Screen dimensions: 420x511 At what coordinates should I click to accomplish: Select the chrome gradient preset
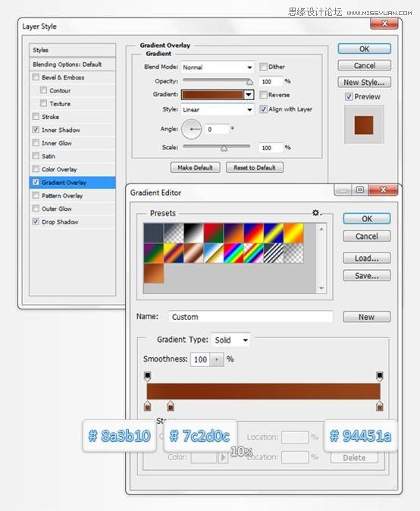click(x=214, y=253)
